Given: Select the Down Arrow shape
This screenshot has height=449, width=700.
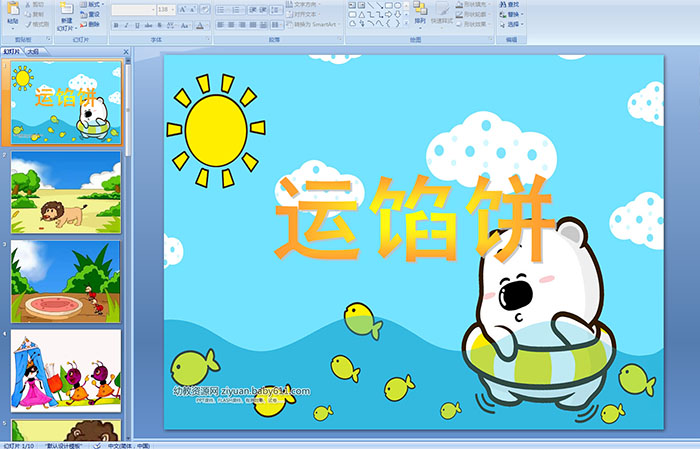Looking at the screenshot, I should 398,15.
